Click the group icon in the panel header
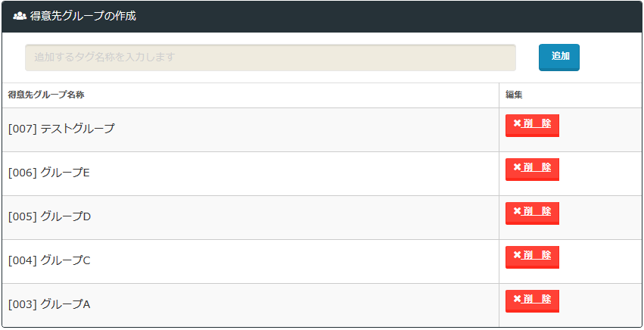Viewport: 644px width, 330px height. (20, 16)
